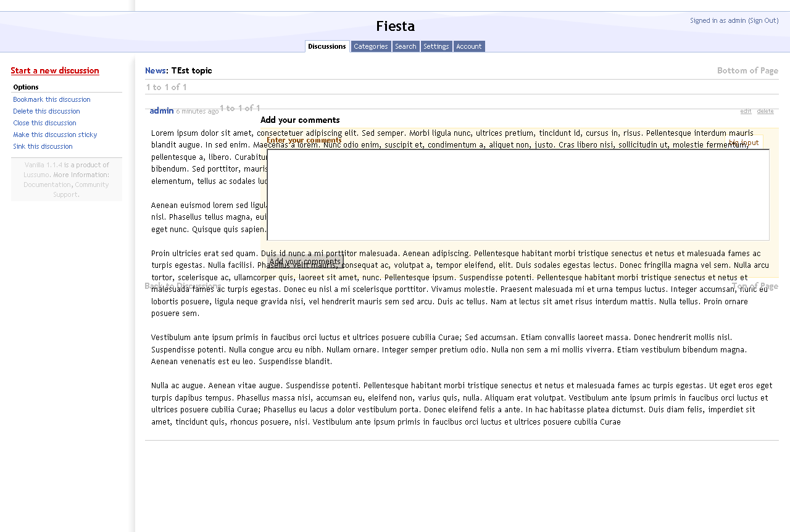Choose Close this discussion
This screenshot has height=532, width=790.
point(44,123)
